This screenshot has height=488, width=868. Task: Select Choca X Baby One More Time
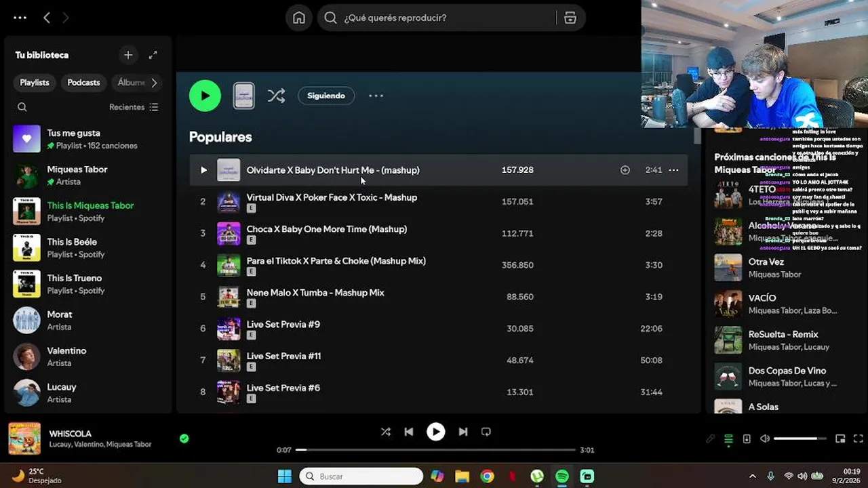click(x=439, y=233)
